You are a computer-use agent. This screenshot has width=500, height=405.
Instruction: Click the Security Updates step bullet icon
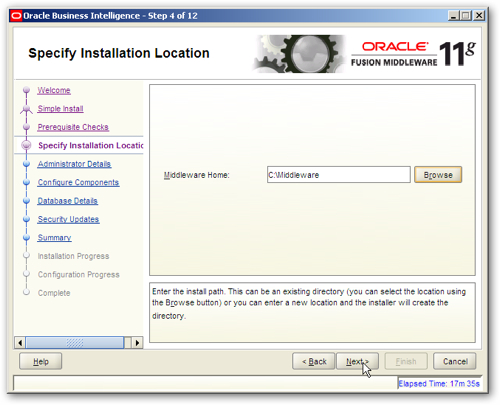click(x=26, y=219)
